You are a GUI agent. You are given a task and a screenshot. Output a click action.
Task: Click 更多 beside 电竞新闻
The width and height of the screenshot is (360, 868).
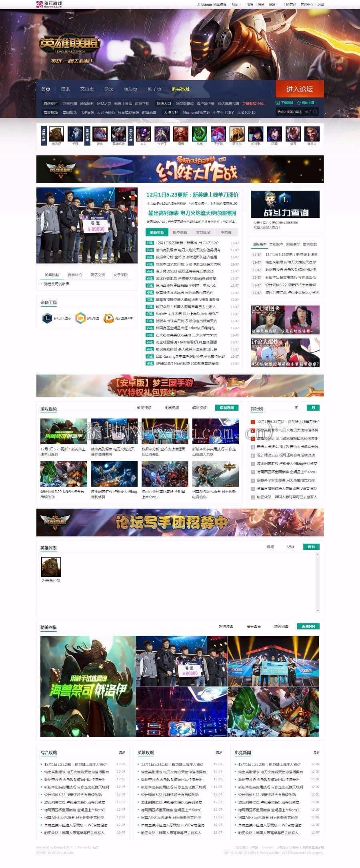316,753
